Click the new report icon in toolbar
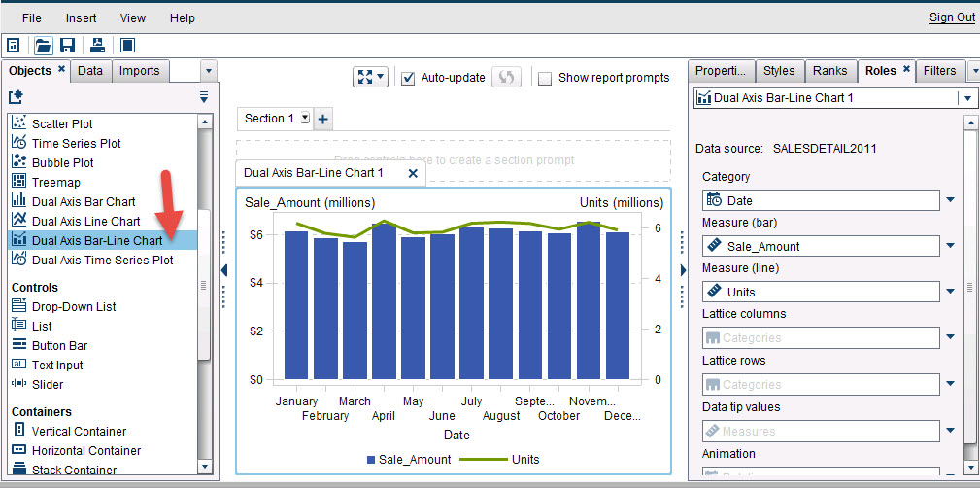The height and width of the screenshot is (488, 980). point(13,45)
